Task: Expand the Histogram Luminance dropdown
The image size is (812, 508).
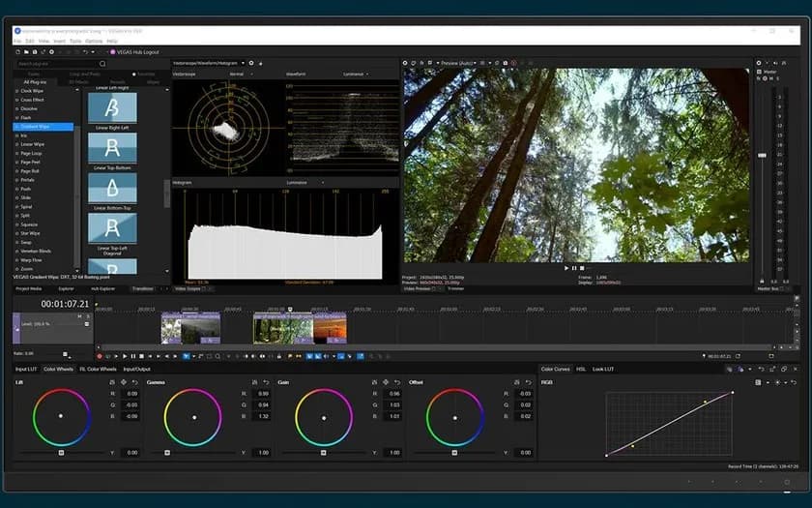Action: tap(305, 182)
